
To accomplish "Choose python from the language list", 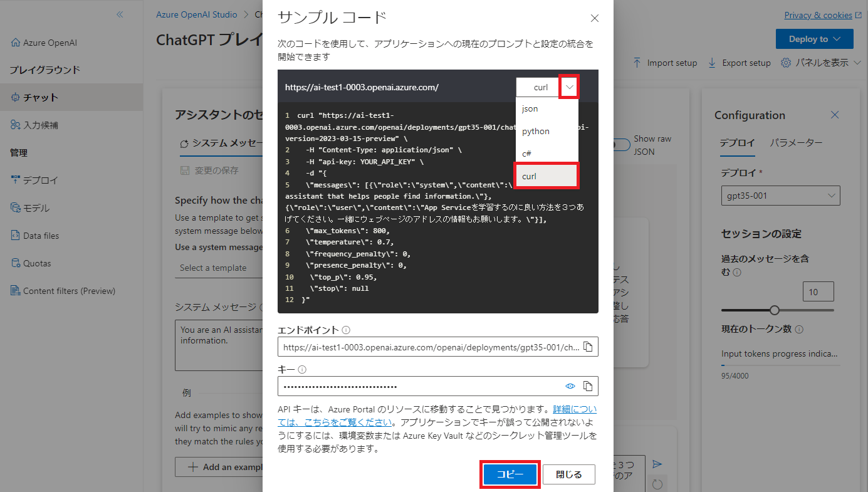I will (546, 131).
